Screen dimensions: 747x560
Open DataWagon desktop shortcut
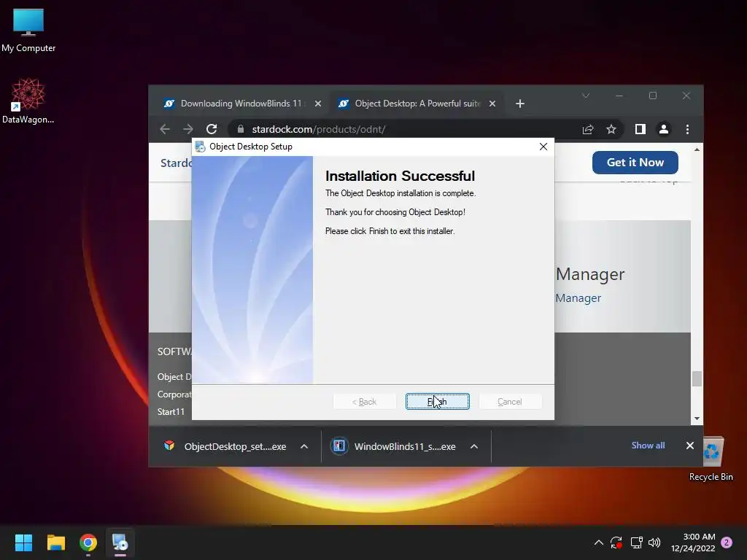click(x=28, y=101)
